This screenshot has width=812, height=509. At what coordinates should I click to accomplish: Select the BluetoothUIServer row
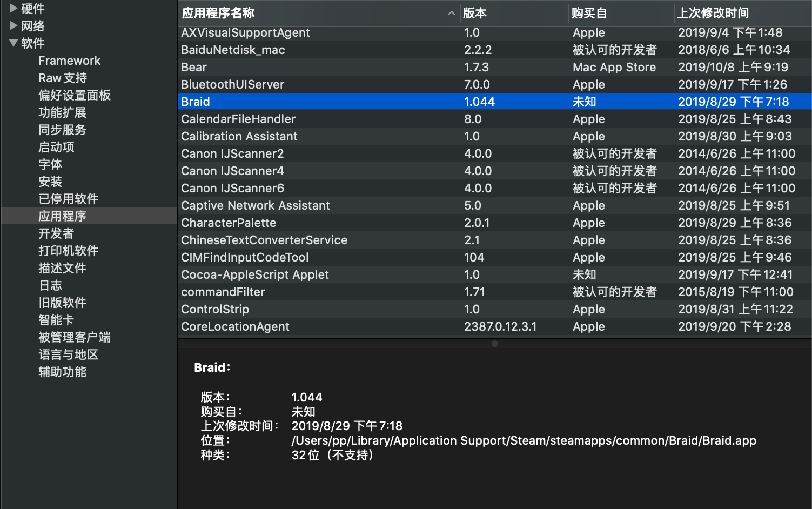coord(494,84)
